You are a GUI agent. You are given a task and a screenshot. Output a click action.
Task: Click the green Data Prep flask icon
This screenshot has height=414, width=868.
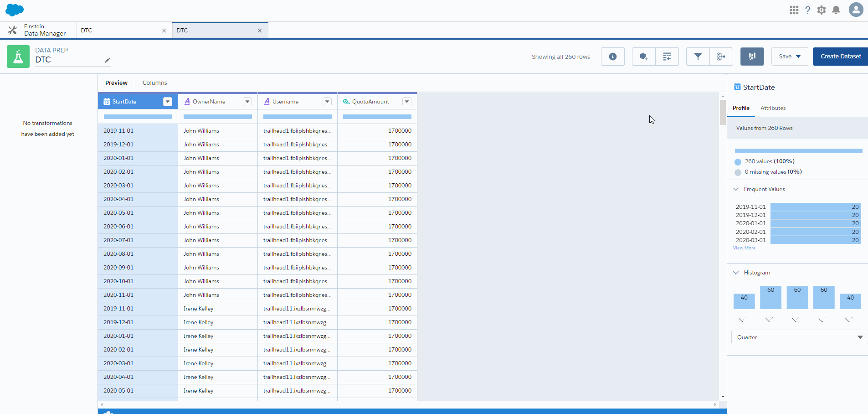pos(18,57)
